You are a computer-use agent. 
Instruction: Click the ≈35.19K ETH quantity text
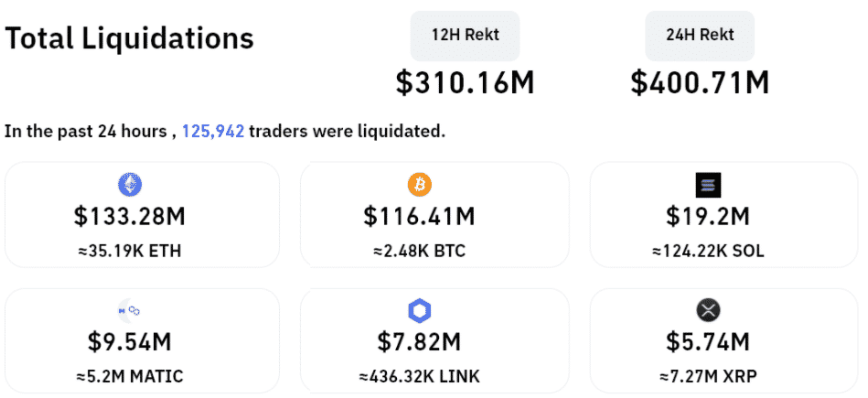coord(130,251)
